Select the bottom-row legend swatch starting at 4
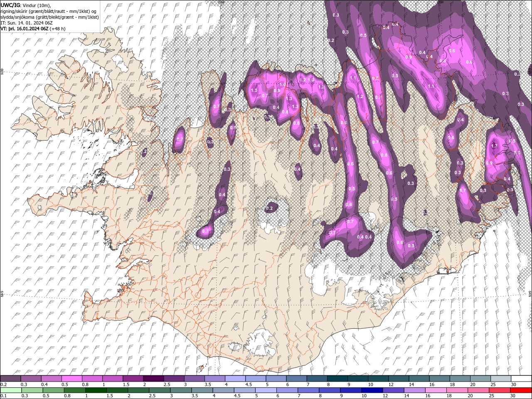This screenshot has width=532, height=399. pos(224,390)
